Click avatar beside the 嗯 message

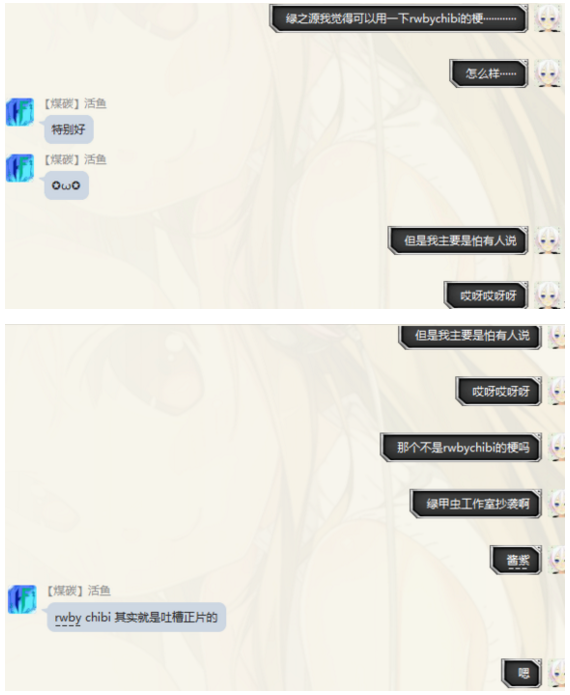click(x=557, y=673)
